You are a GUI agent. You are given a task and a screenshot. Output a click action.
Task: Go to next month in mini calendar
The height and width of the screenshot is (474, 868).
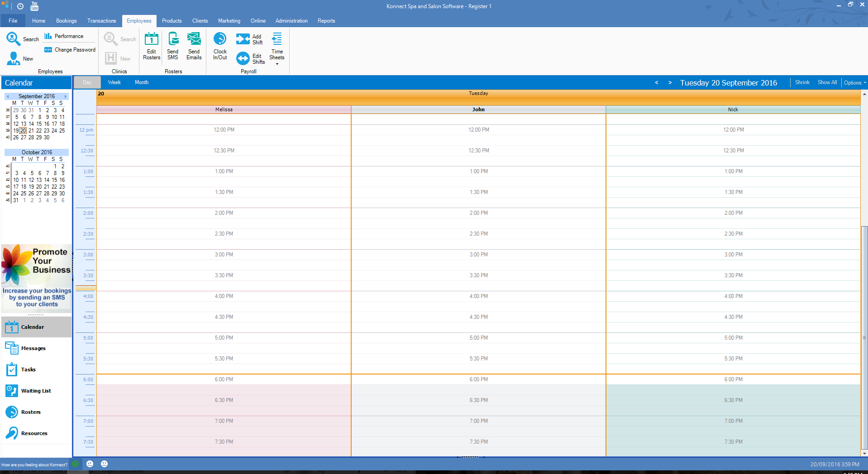pos(66,96)
